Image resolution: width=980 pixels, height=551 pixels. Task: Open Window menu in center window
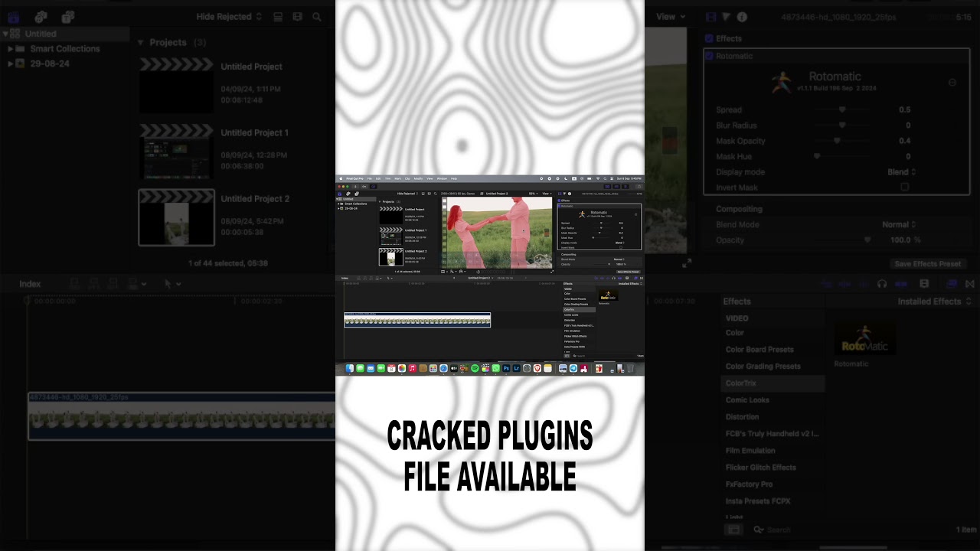coord(442,178)
